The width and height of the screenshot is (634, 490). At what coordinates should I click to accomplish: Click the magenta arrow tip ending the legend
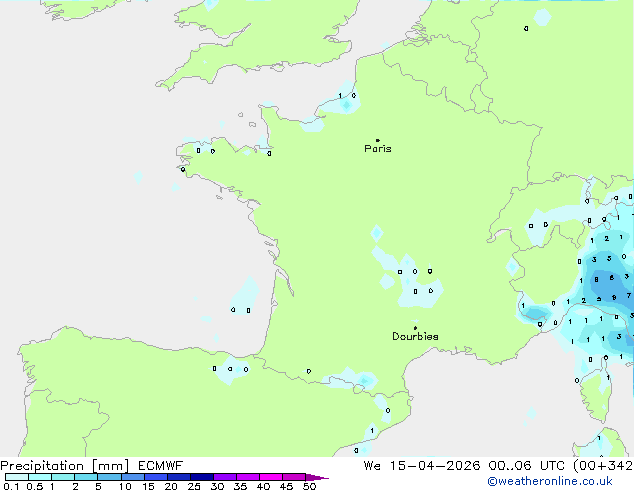(x=323, y=478)
